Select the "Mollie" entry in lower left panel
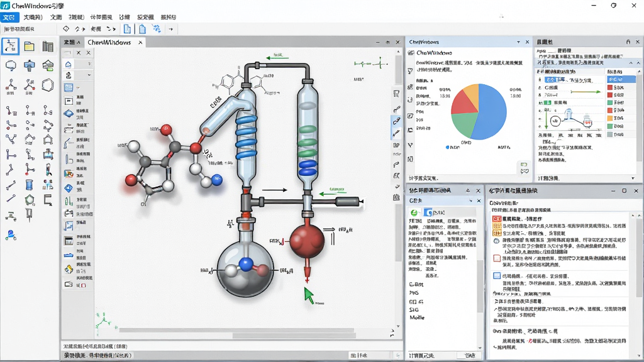 [417, 317]
